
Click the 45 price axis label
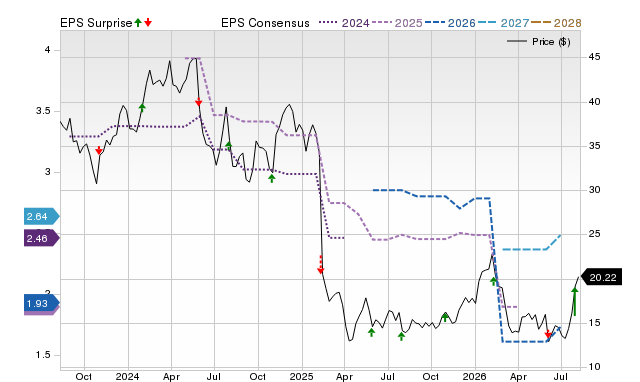click(x=595, y=57)
